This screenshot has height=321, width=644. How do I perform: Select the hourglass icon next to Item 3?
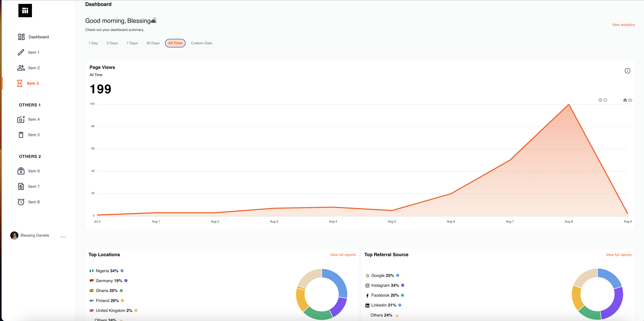pos(20,83)
